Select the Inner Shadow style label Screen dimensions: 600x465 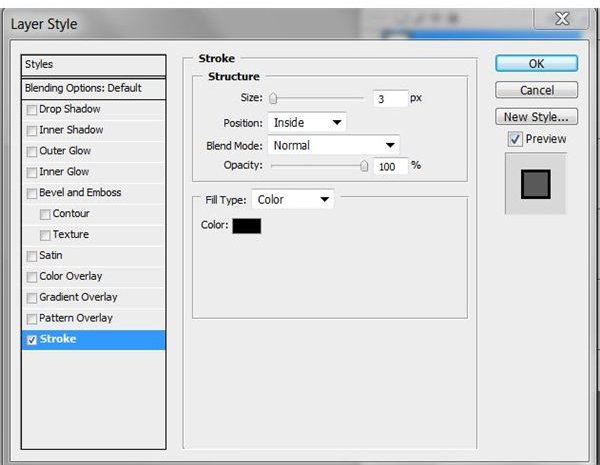[71, 130]
